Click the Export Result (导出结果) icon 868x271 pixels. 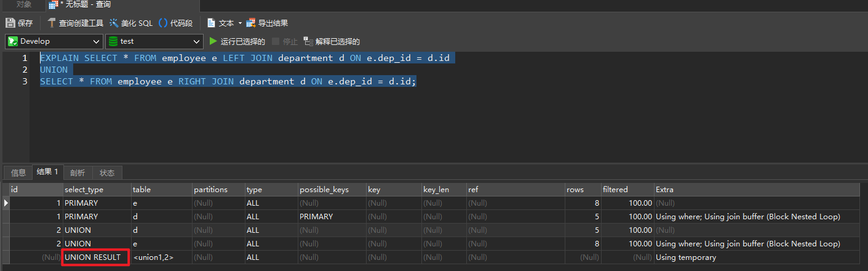pos(251,23)
